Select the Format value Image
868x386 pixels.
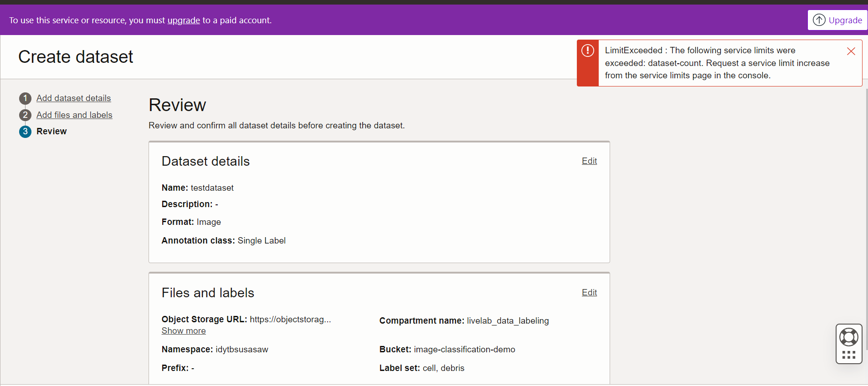coord(209,222)
